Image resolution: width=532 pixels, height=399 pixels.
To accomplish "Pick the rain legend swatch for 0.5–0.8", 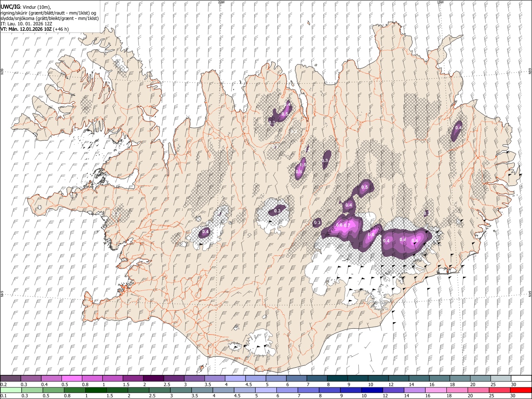I will tap(53, 390).
